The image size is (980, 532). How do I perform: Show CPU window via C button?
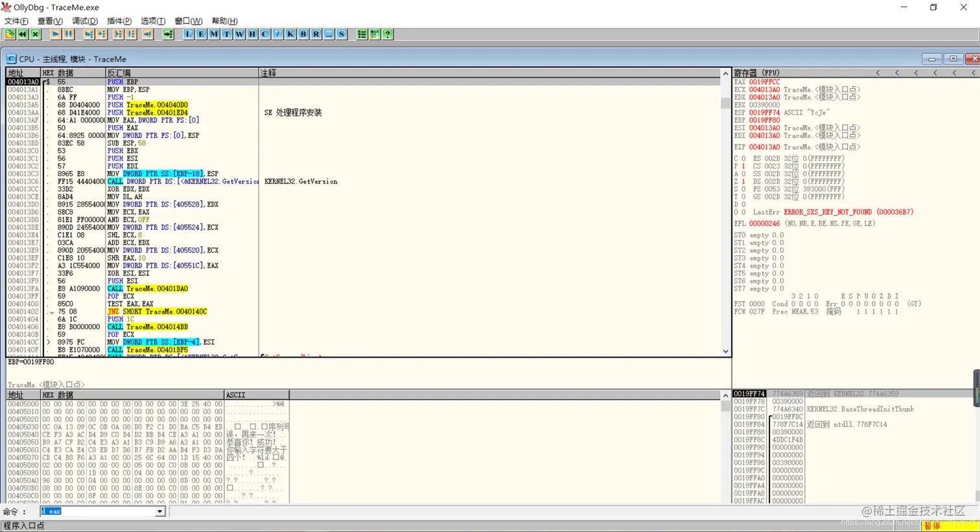[265, 34]
